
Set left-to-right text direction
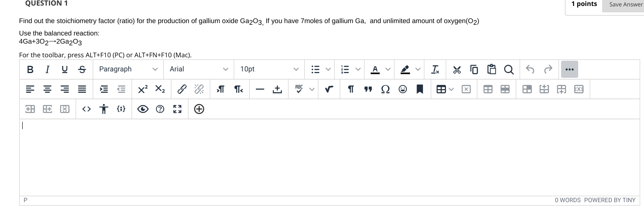[x=221, y=89]
